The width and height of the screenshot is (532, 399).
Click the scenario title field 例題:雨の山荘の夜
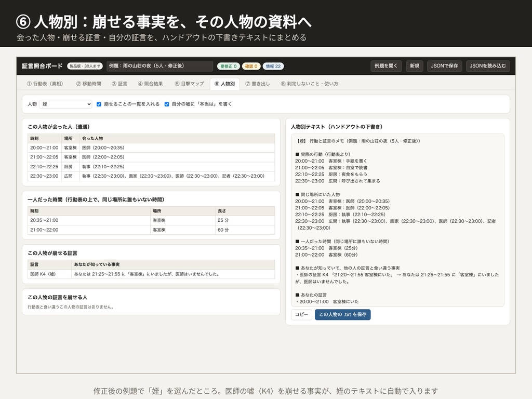[160, 66]
